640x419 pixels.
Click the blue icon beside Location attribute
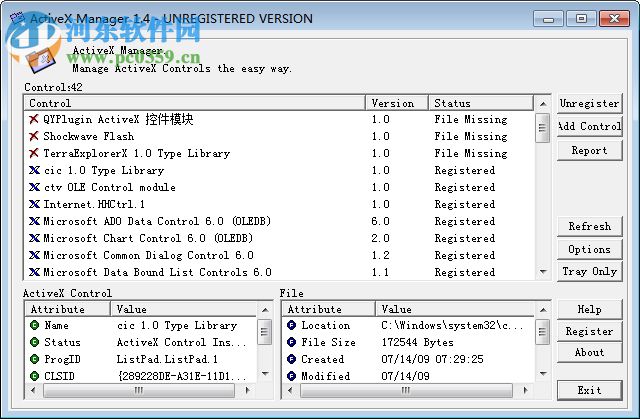291,325
